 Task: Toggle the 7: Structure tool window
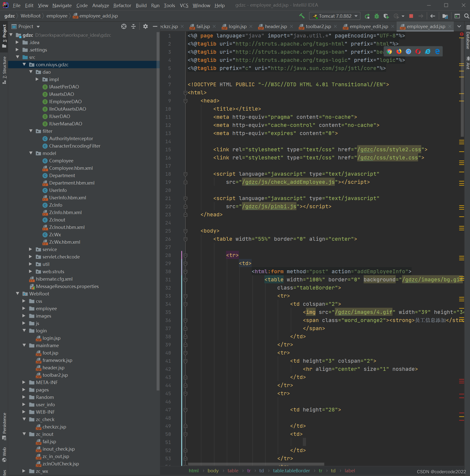click(x=4, y=70)
